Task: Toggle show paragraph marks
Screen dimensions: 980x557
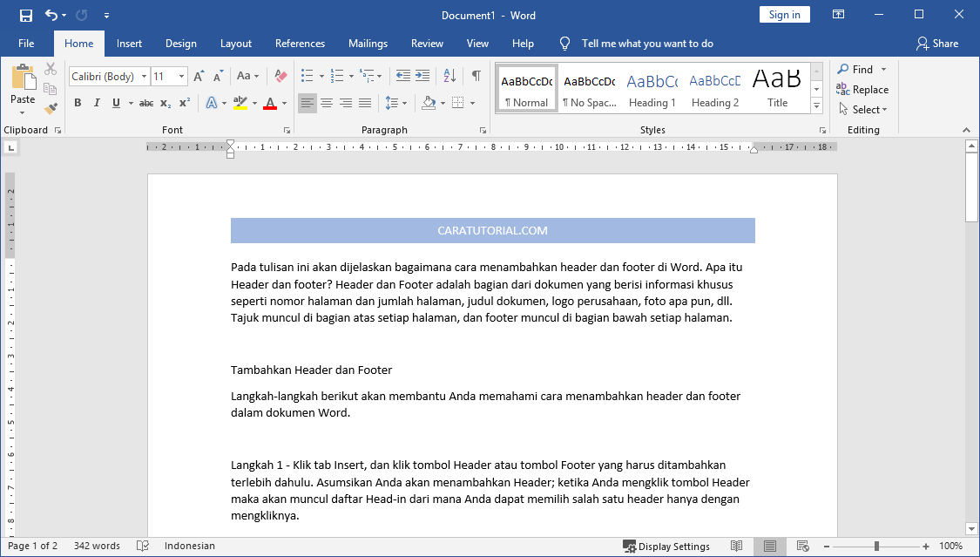Action: click(x=476, y=76)
